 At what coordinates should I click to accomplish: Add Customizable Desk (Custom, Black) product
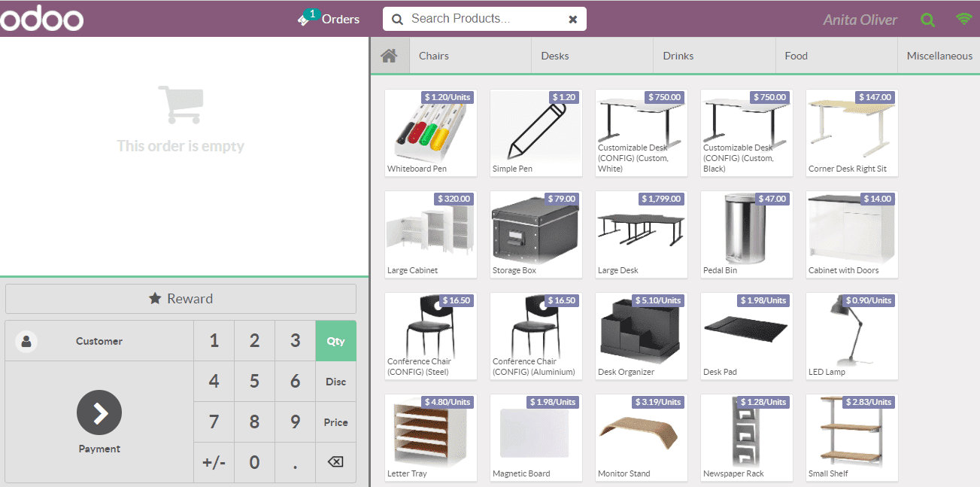[747, 133]
